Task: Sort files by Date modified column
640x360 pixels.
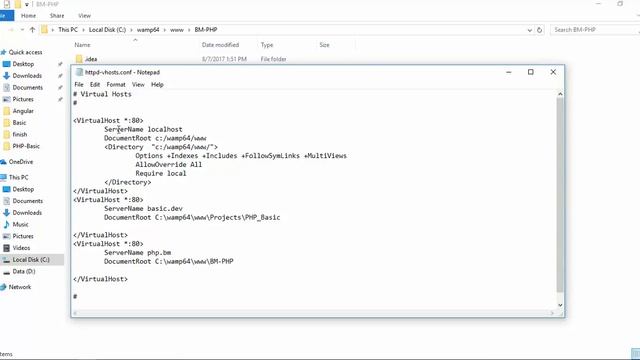Action: tap(220, 45)
